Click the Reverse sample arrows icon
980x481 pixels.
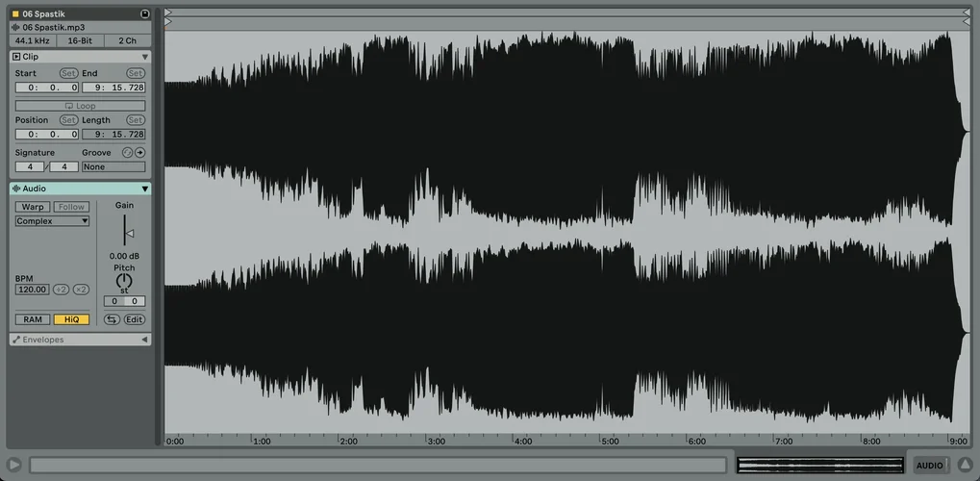tap(112, 319)
